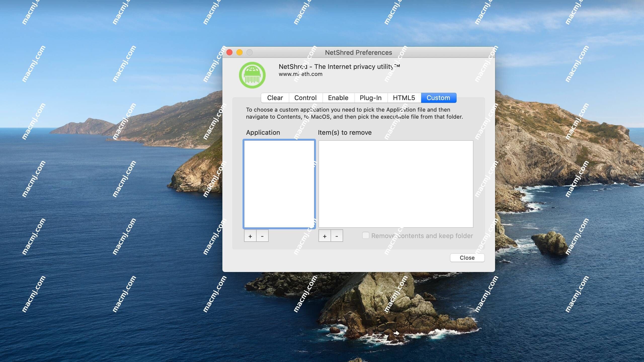Image resolution: width=644 pixels, height=362 pixels.
Task: Select the Custom tab
Action: pyautogui.click(x=438, y=98)
